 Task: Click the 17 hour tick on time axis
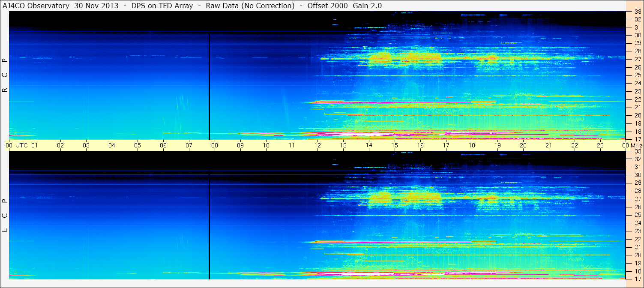pyautogui.click(x=446, y=145)
